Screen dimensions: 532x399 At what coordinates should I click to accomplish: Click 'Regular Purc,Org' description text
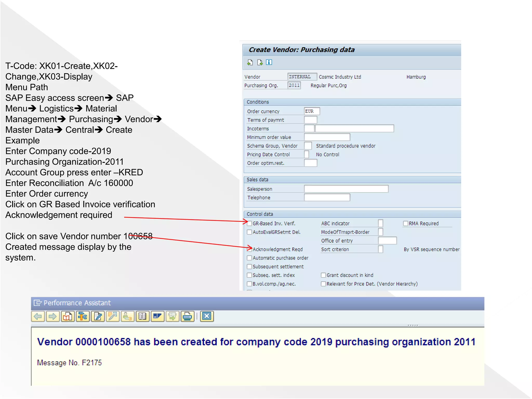[328, 85]
